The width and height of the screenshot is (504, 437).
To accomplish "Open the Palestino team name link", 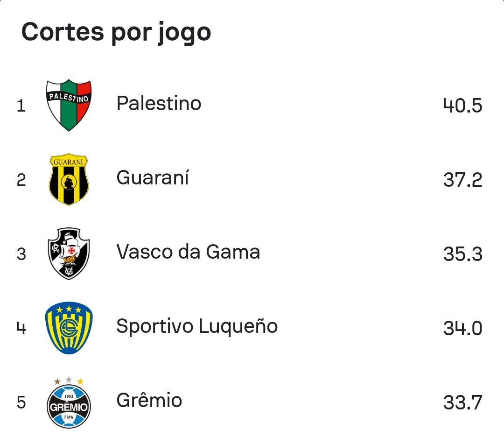I will (159, 104).
